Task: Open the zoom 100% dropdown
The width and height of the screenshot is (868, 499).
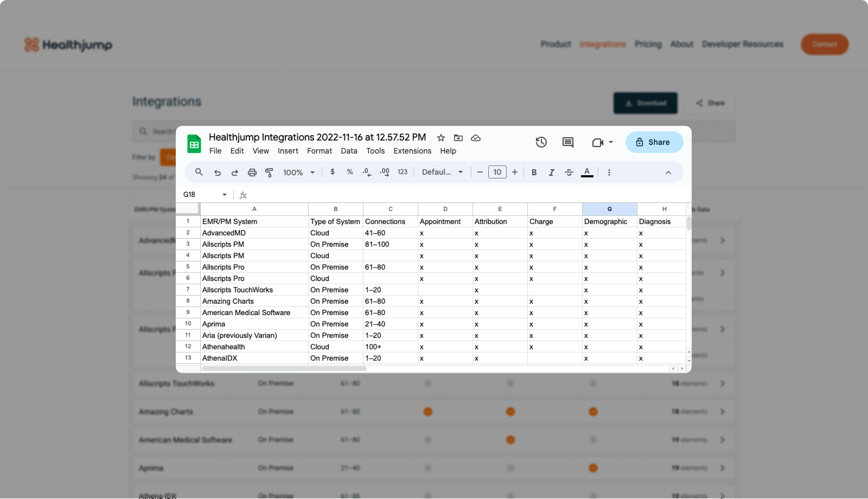Action: [x=299, y=172]
